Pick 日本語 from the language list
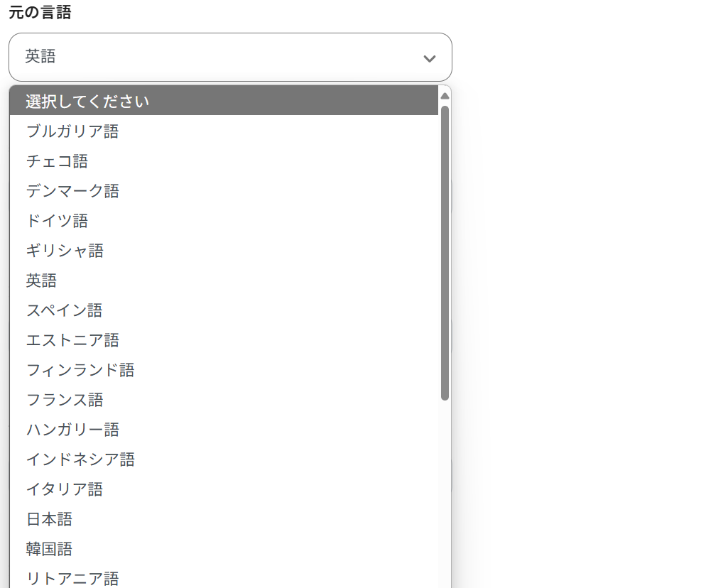The image size is (701, 588). 224,519
